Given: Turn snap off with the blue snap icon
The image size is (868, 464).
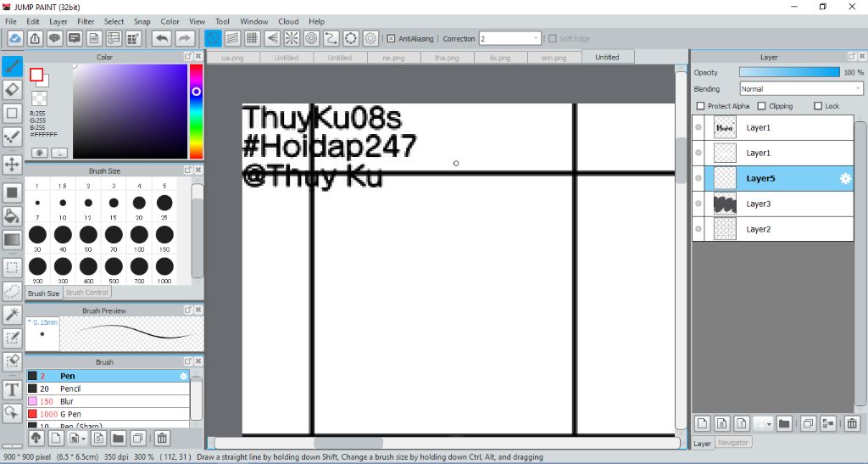Looking at the screenshot, I should coord(213,38).
